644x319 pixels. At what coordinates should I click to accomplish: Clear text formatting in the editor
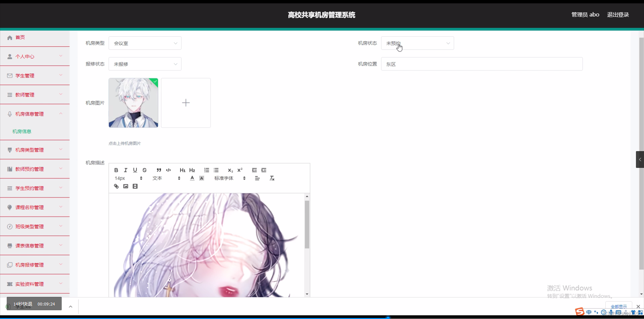(272, 178)
